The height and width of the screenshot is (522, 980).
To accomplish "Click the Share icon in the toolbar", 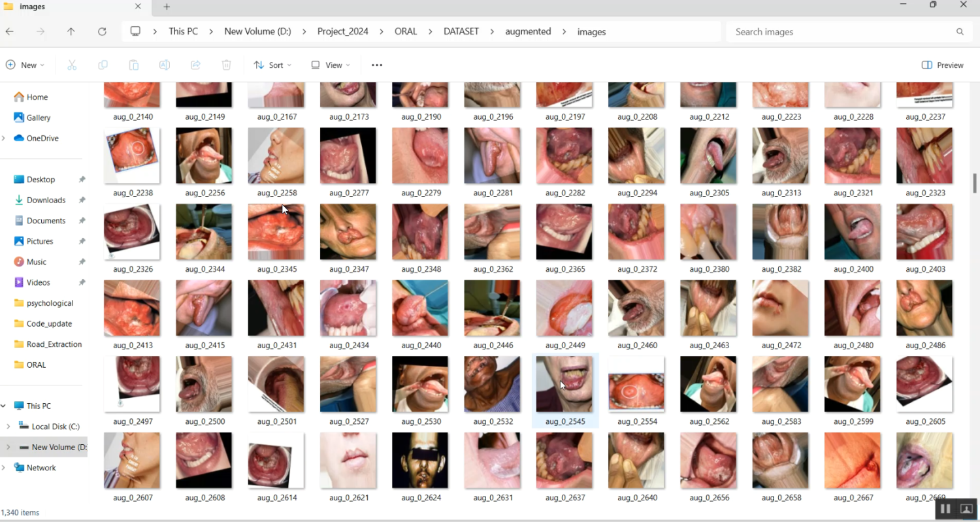I will [195, 65].
